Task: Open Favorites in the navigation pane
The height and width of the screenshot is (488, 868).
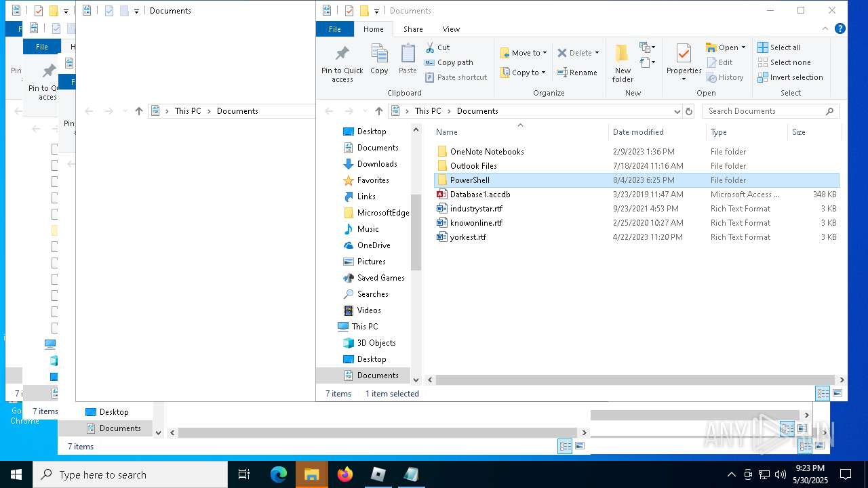Action: pyautogui.click(x=373, y=180)
